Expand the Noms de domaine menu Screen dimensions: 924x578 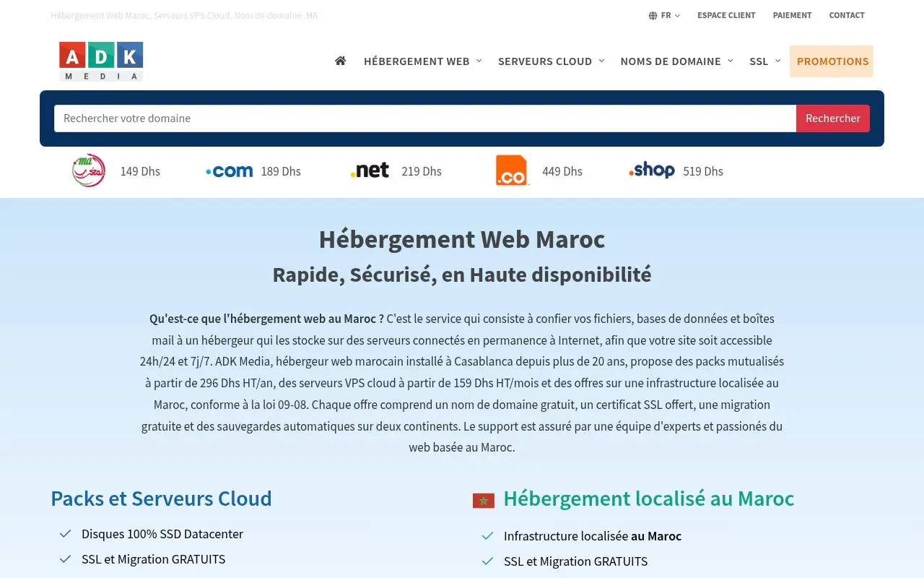click(x=677, y=61)
